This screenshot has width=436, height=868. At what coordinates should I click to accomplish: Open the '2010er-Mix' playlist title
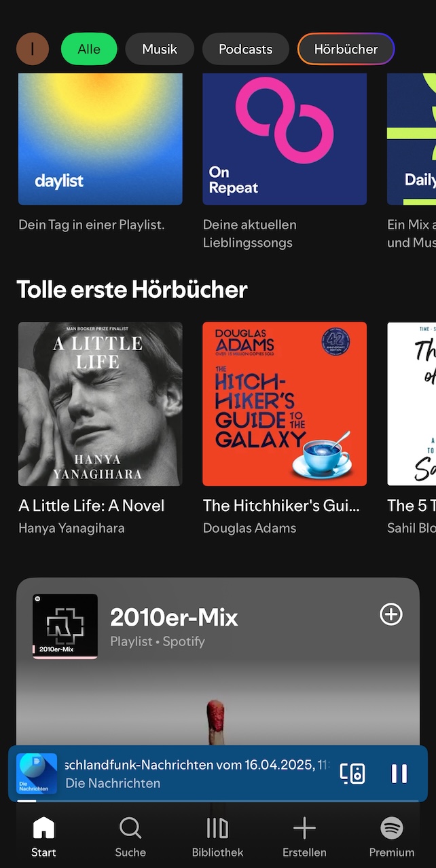click(x=174, y=618)
